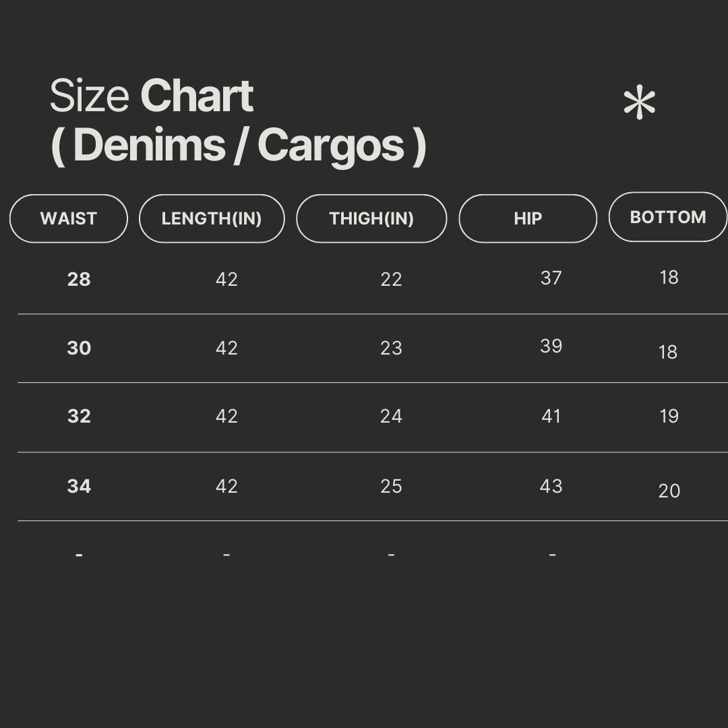The image size is (728, 728).
Task: Click bottom value 20
Action: pos(669,491)
